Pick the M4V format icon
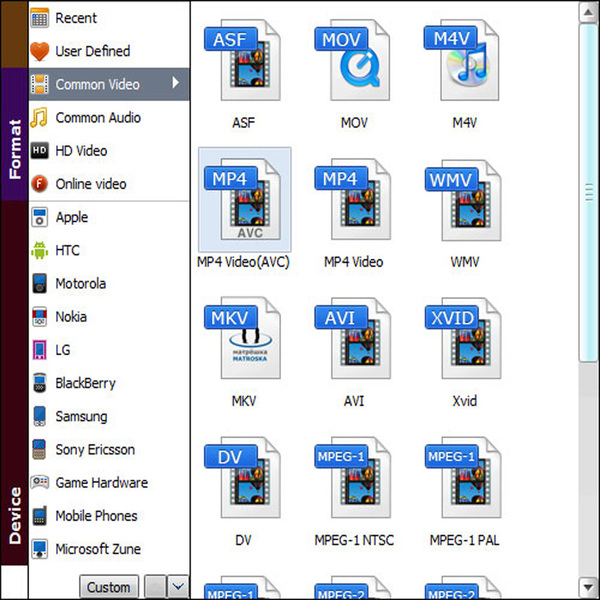600x600 pixels. click(462, 60)
